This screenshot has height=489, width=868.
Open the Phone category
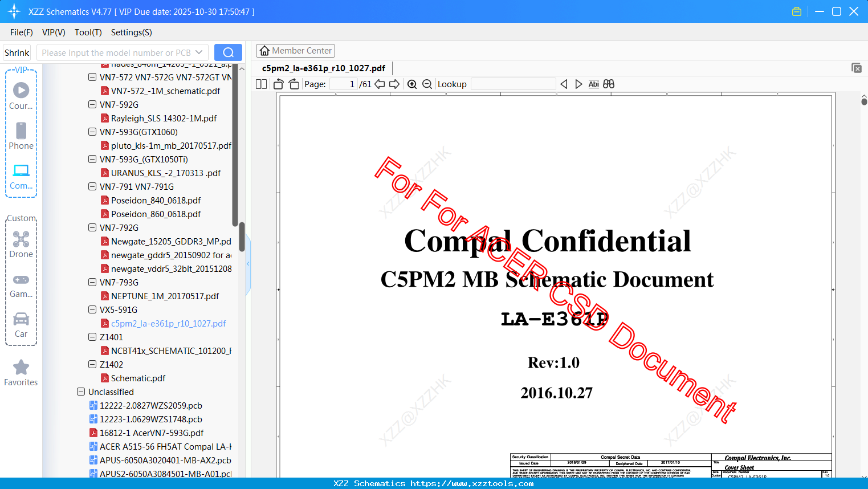21,136
